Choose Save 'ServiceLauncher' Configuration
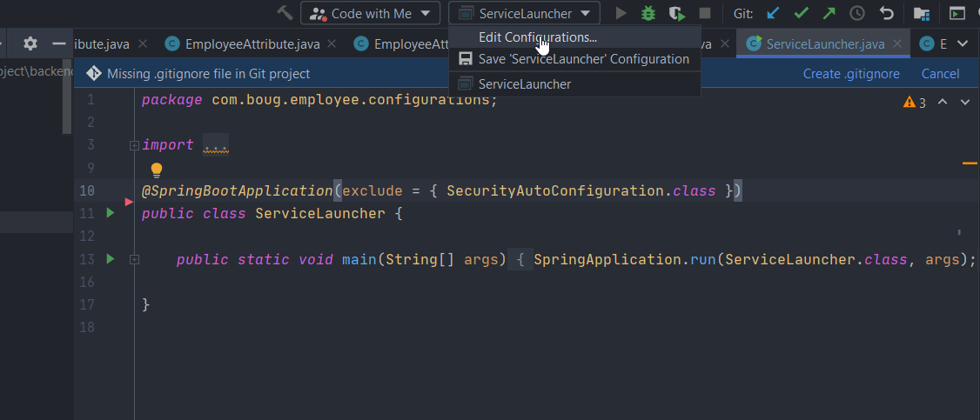Image resolution: width=980 pixels, height=420 pixels. point(583,59)
